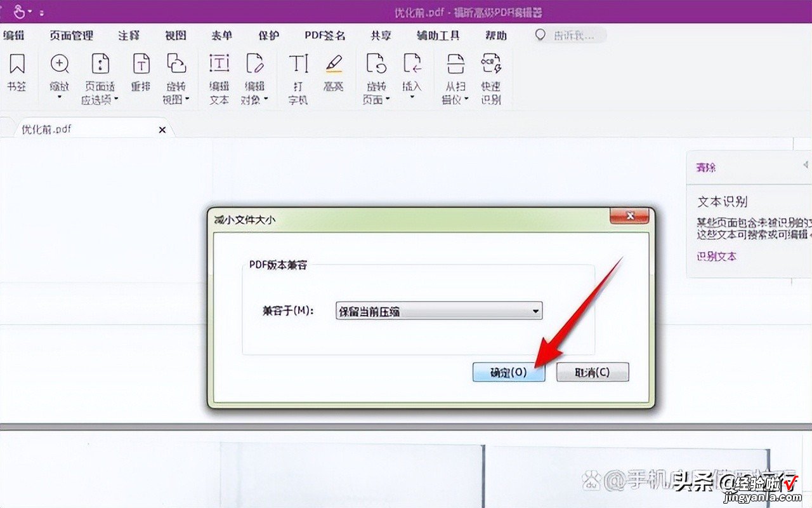812x508 pixels.
Task: Click the Quick OCR (快速识别) icon
Action: coord(491,63)
